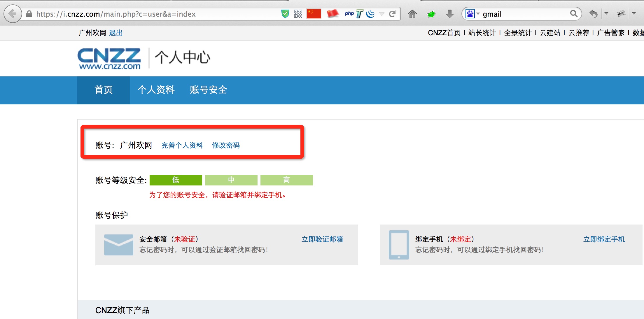Click the 完善个人资料 link
This screenshot has width=644, height=319.
[x=182, y=146]
